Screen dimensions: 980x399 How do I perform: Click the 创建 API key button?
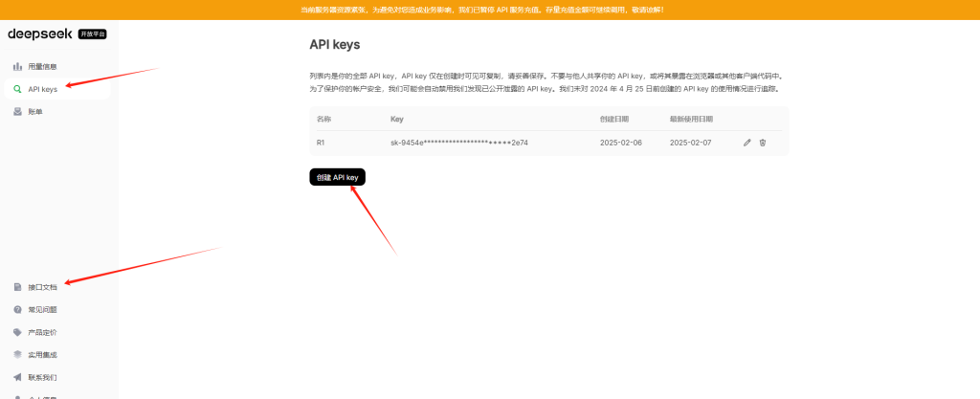click(338, 177)
